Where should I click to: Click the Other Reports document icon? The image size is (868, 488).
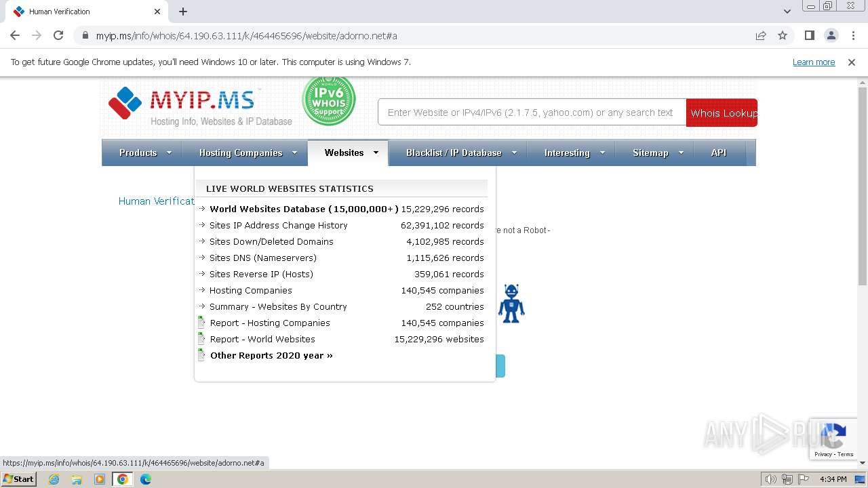pos(201,355)
